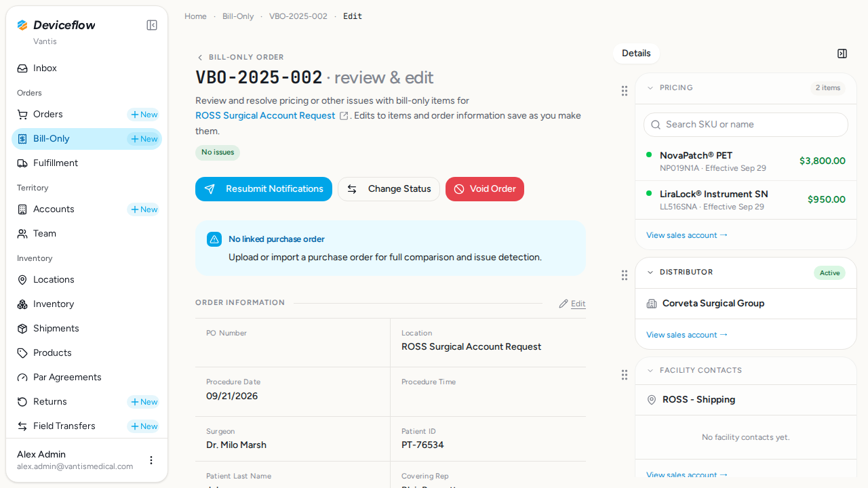Click the Fulfillment truck icon
Screen dimensions: 868x488
22,163
